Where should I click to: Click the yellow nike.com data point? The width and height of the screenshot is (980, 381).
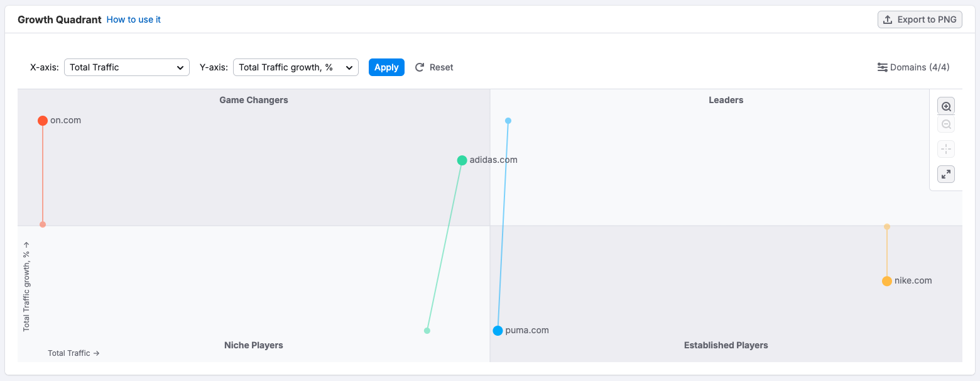coord(886,281)
